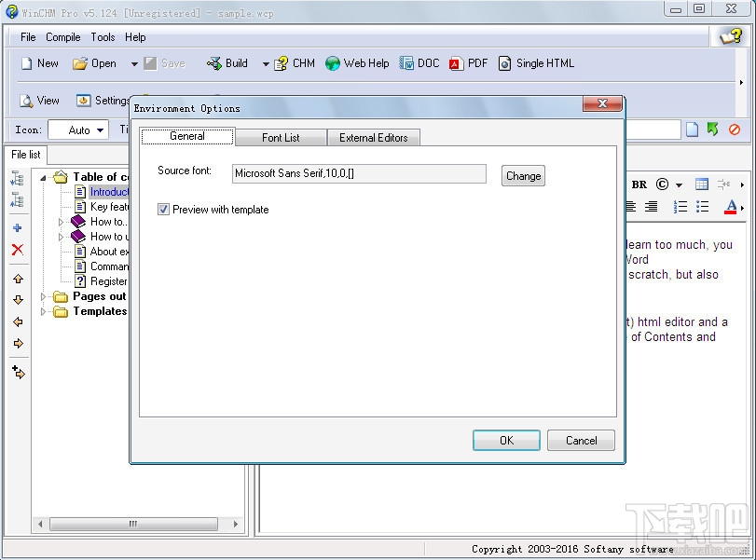Open the Help menu
Viewport: 756px width, 560px height.
click(135, 37)
